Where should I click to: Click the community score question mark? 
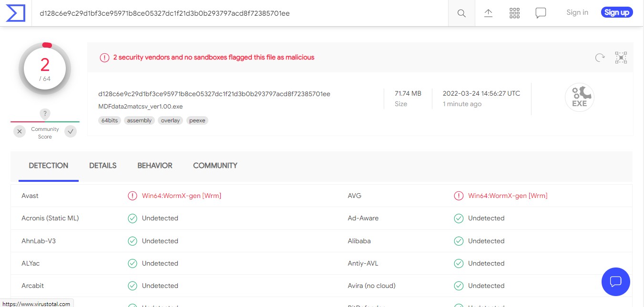tap(45, 114)
